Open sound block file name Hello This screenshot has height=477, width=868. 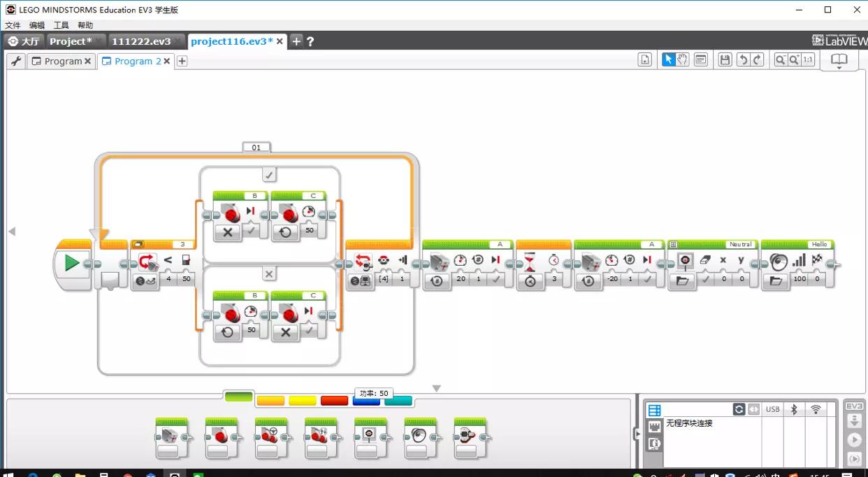[x=820, y=244]
